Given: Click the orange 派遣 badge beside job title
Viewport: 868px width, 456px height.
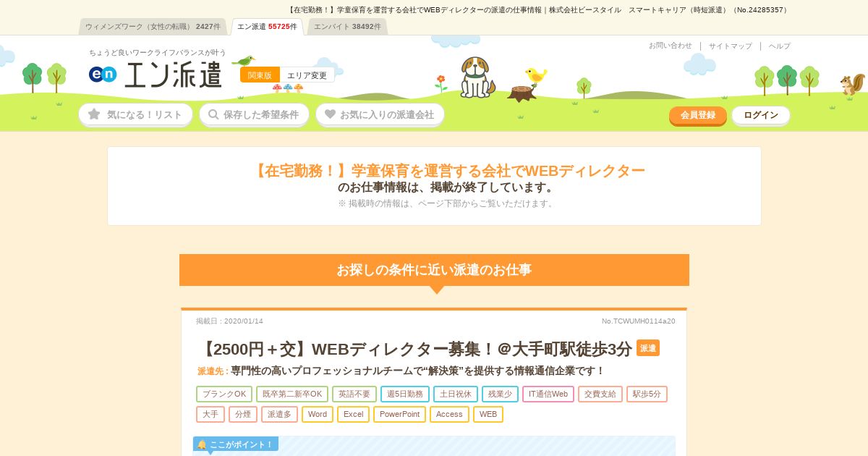Looking at the screenshot, I should point(648,348).
